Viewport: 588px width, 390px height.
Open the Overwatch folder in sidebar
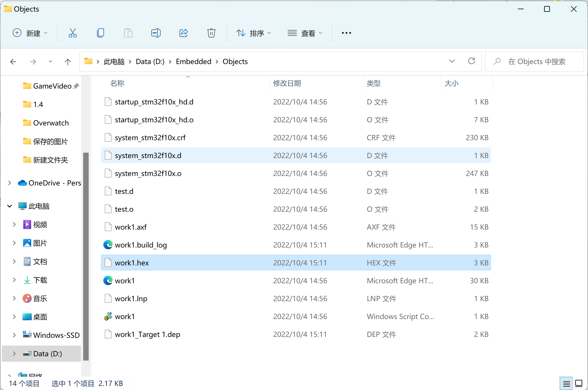coord(46,123)
